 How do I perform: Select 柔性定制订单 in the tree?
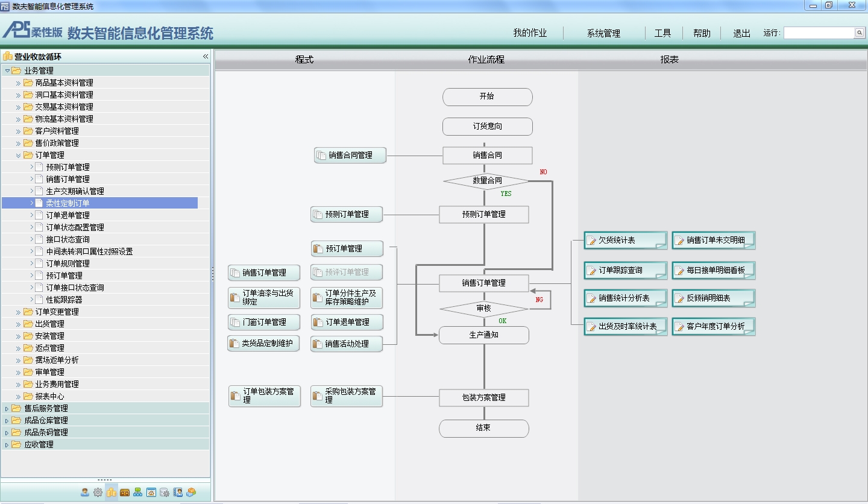point(68,203)
